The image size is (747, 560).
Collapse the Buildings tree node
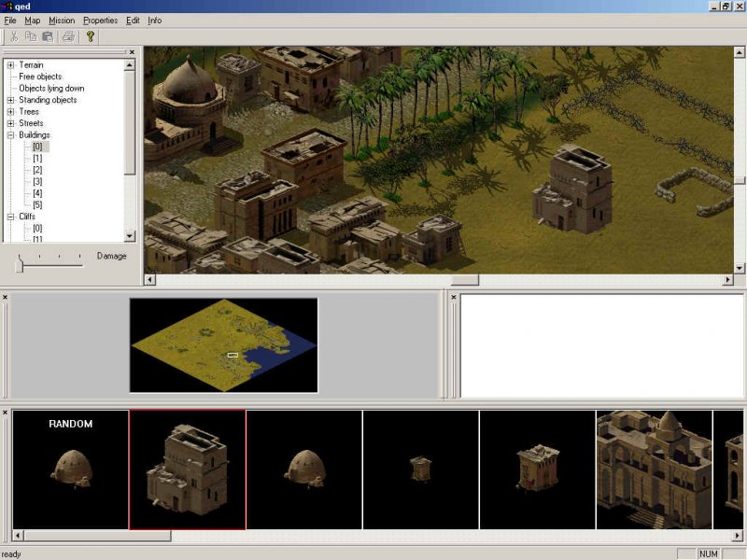click(x=10, y=135)
